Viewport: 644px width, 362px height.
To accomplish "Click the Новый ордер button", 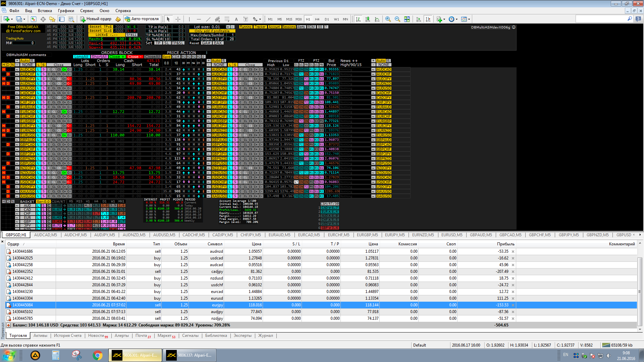I will click(96, 19).
